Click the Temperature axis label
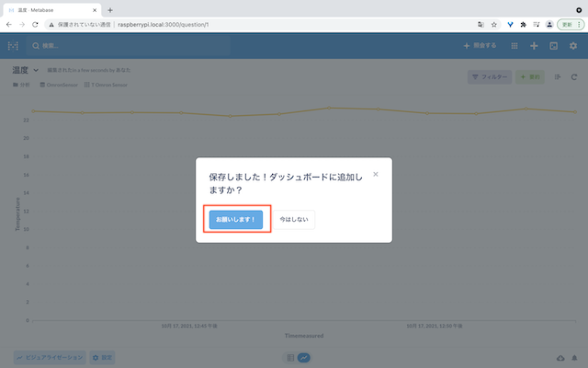 point(17,214)
